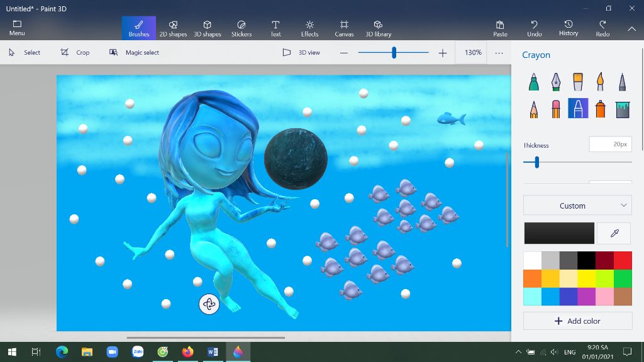This screenshot has width=644, height=362.
Task: Select the Calligraphy pen brush
Action: (556, 82)
